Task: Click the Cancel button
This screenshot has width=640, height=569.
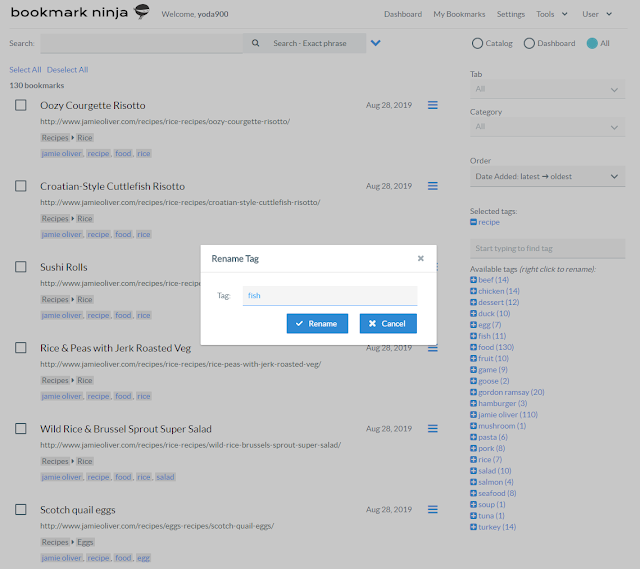Action: coord(388,324)
